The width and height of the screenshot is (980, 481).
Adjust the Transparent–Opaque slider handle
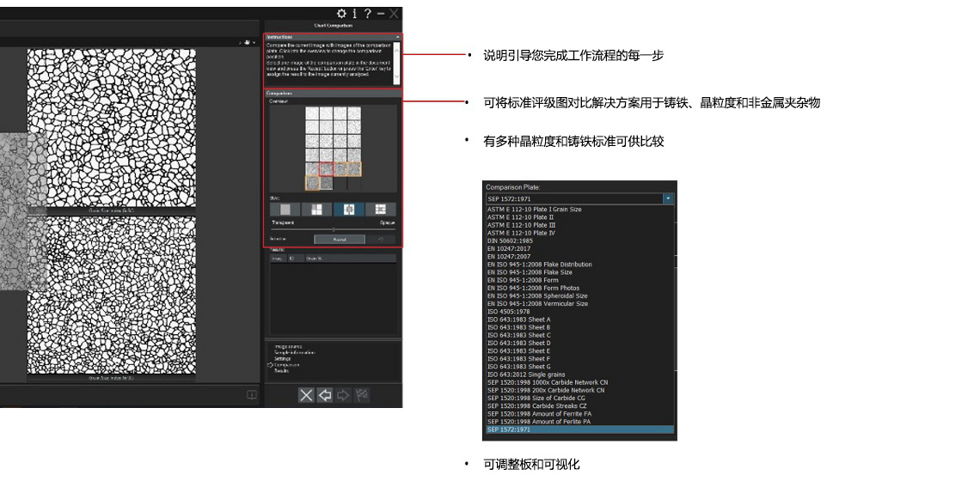point(334,229)
